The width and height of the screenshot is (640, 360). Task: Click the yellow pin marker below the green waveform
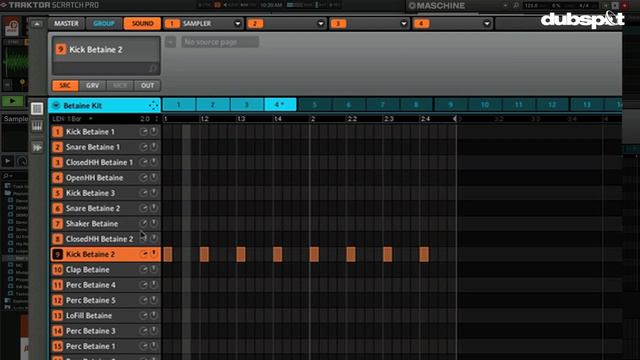coord(22,83)
